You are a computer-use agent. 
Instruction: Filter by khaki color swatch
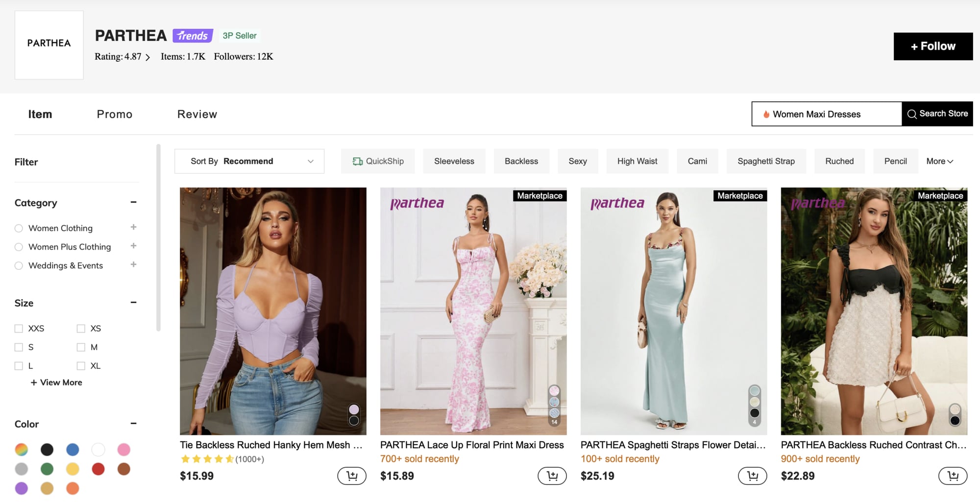click(x=47, y=488)
